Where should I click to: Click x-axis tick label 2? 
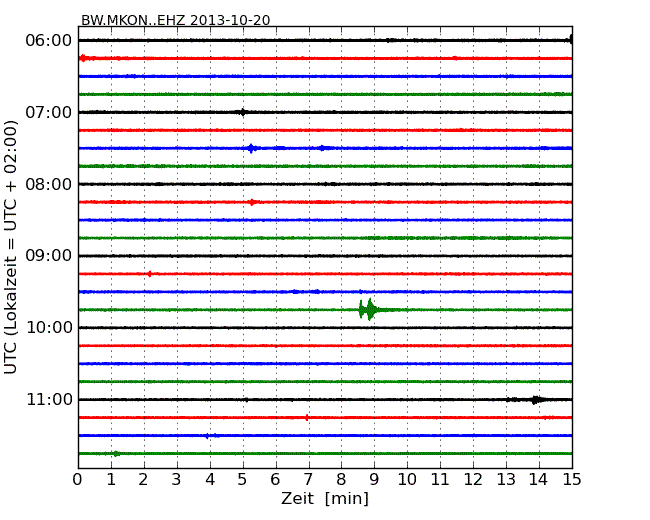(x=143, y=480)
